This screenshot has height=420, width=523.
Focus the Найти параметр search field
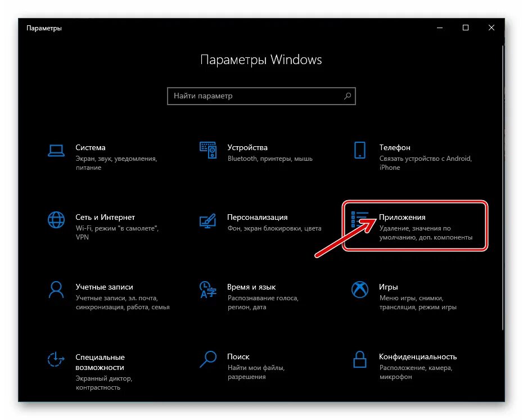[261, 96]
